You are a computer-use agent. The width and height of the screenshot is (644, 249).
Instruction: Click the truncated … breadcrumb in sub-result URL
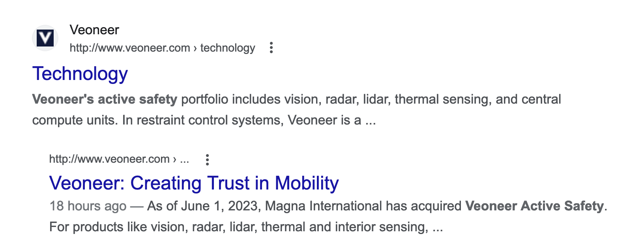(x=184, y=160)
